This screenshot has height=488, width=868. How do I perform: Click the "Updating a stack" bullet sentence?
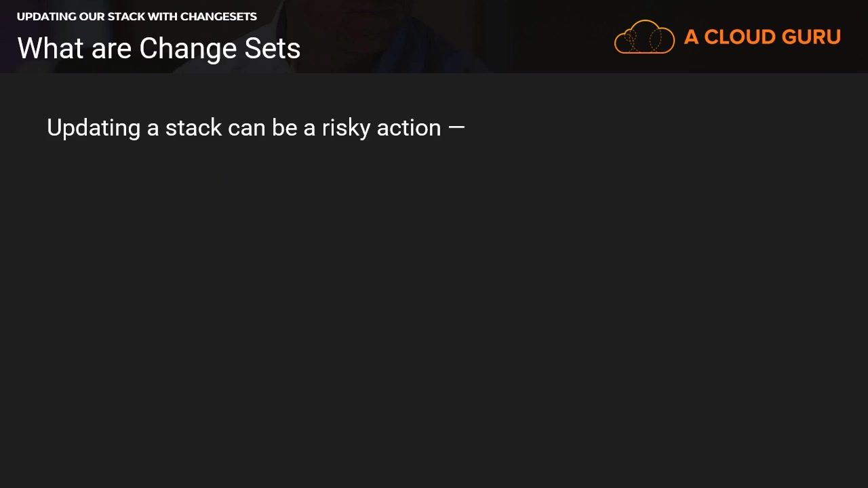click(255, 127)
